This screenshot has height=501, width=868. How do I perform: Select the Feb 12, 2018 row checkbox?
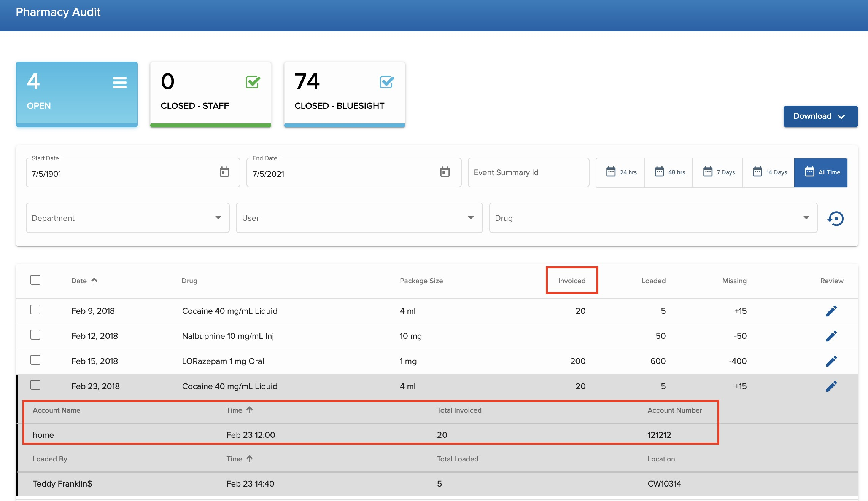(35, 335)
